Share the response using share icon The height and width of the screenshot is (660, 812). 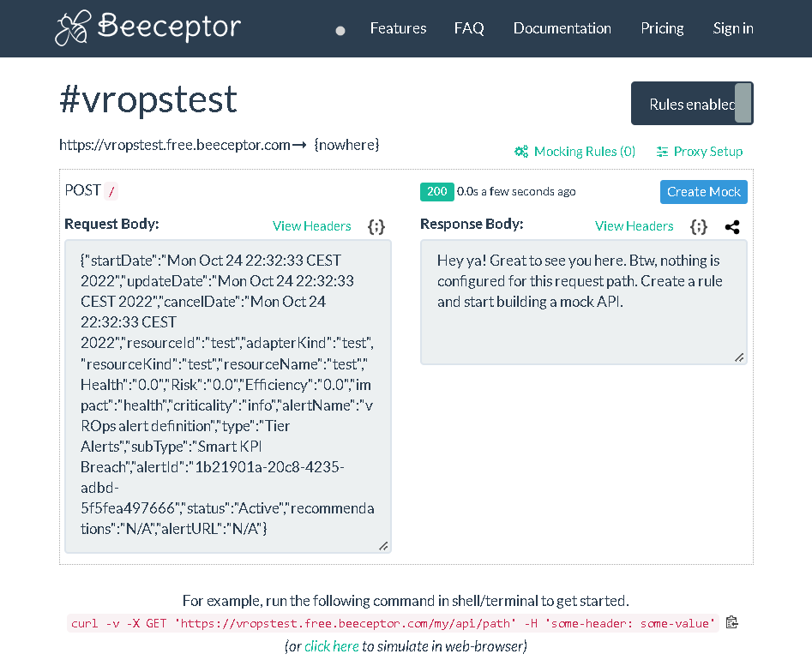732,227
